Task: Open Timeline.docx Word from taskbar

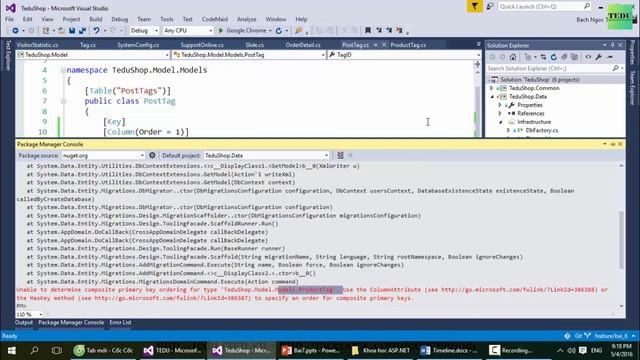Action: (449, 350)
